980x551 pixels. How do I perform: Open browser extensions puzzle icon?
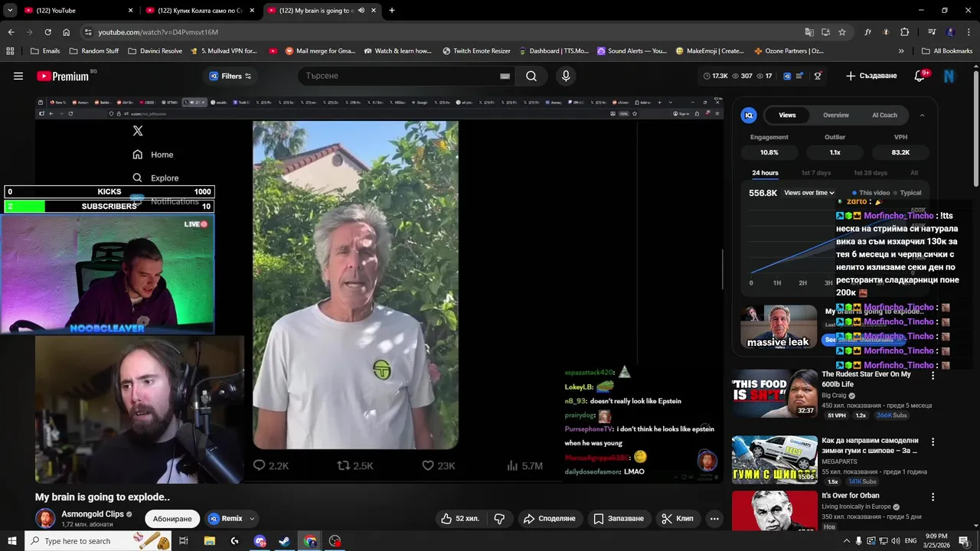pos(904,32)
